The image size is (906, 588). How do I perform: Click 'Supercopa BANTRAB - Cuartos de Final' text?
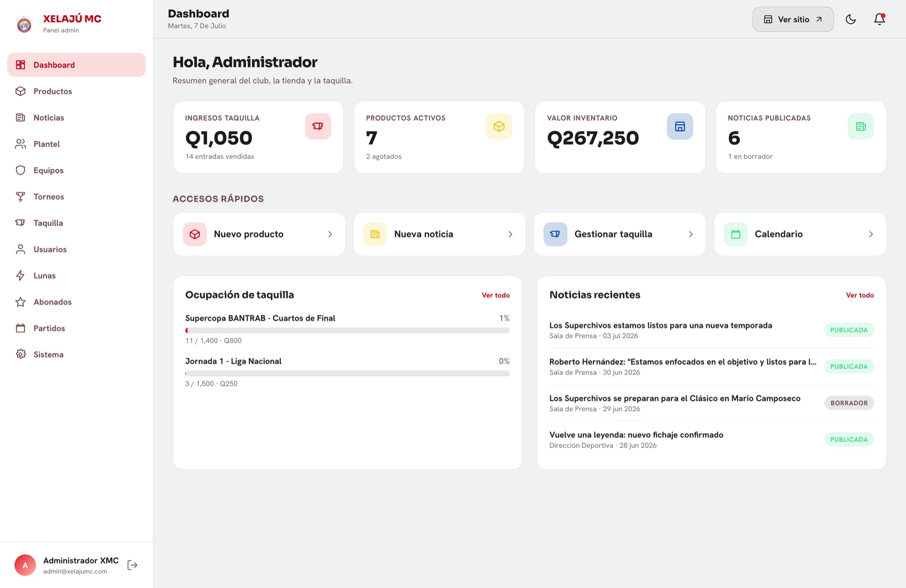[x=260, y=318]
